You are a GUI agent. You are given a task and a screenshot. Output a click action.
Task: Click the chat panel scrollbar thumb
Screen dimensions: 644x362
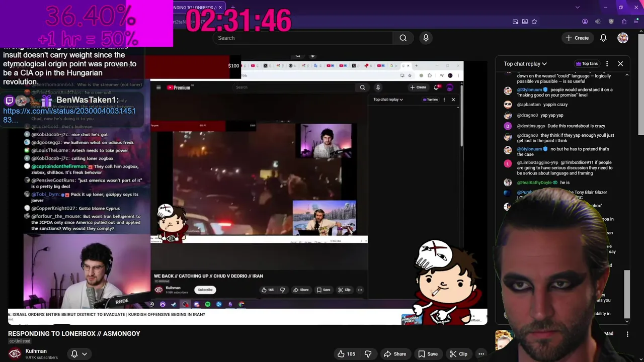pos(627,294)
